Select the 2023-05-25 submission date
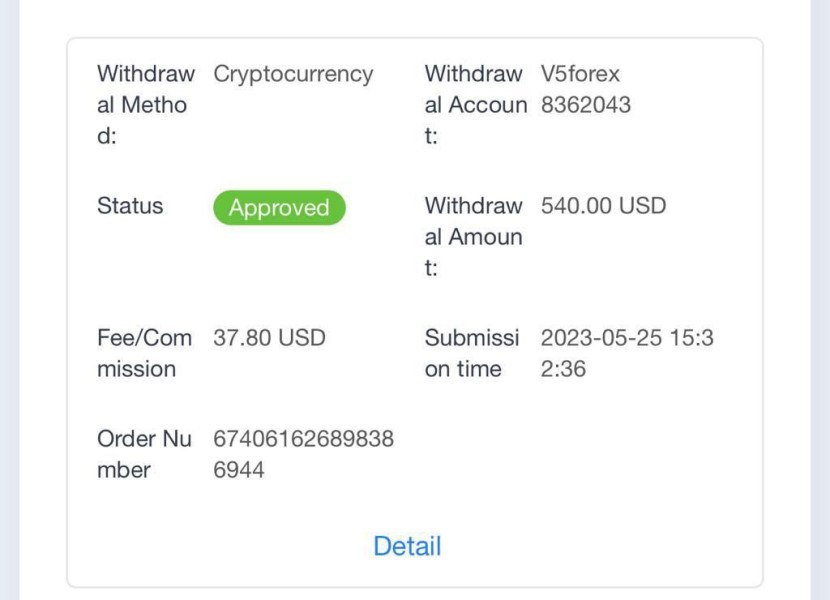Screen dimensions: 830x600 click(x=602, y=338)
